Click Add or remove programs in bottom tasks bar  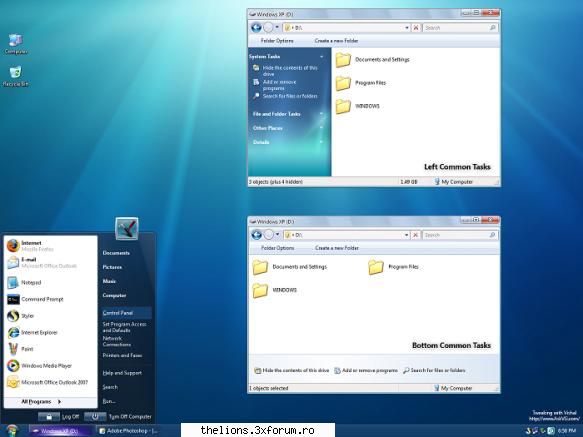click(x=366, y=370)
